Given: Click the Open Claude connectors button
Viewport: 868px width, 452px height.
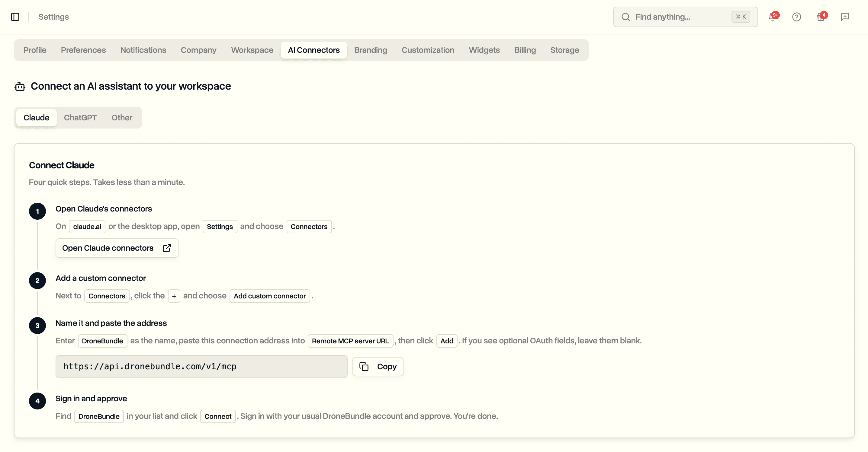Looking at the screenshot, I should click(x=117, y=248).
